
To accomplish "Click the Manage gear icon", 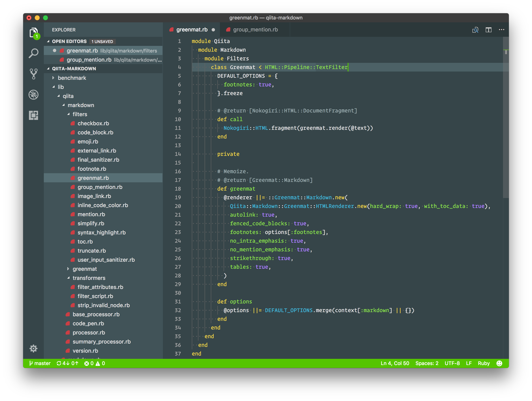I will 33,348.
